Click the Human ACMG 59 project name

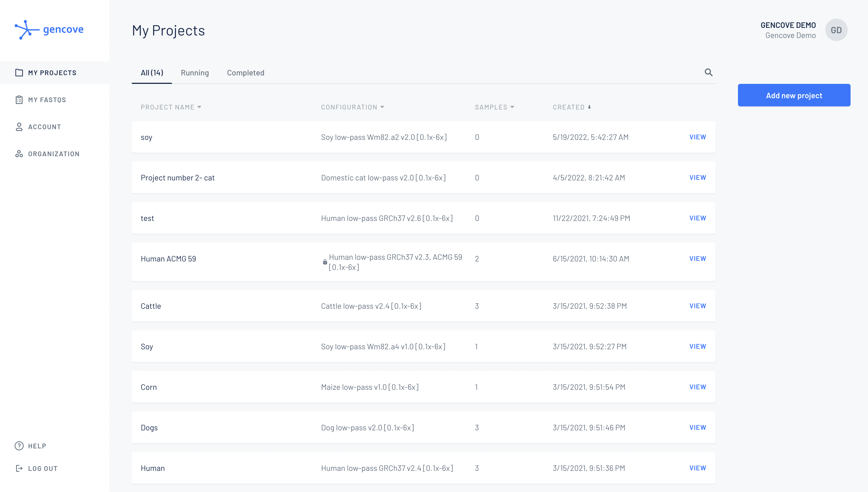168,259
